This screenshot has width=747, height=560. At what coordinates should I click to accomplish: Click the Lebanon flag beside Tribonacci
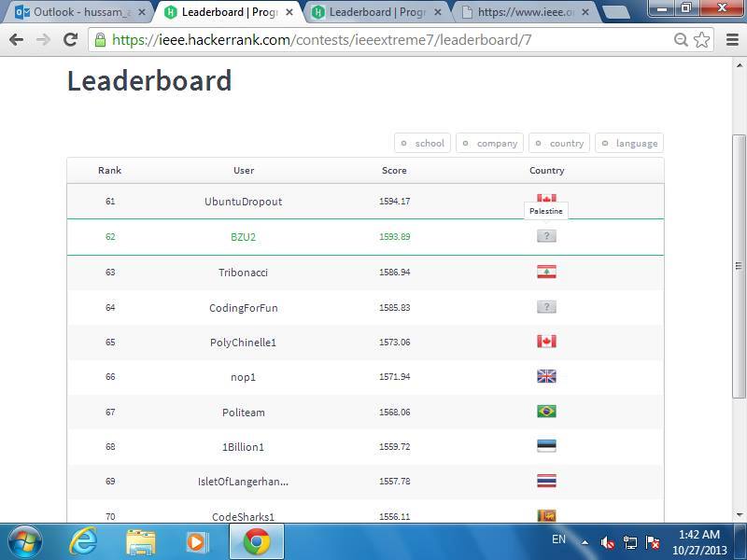546,272
